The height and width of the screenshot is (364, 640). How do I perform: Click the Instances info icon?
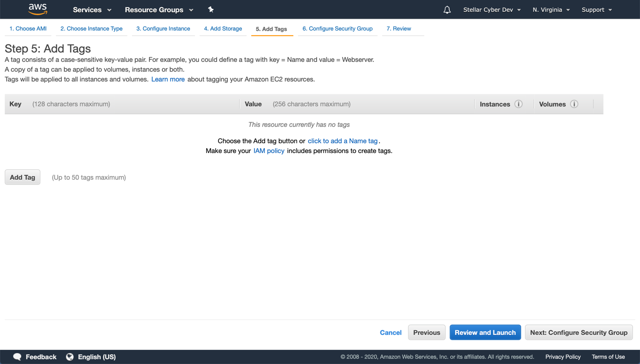tap(518, 104)
